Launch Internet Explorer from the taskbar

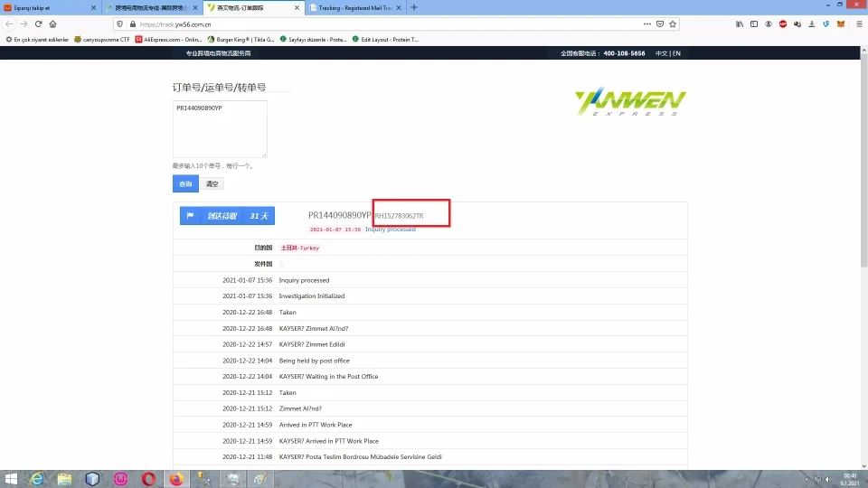(x=36, y=479)
